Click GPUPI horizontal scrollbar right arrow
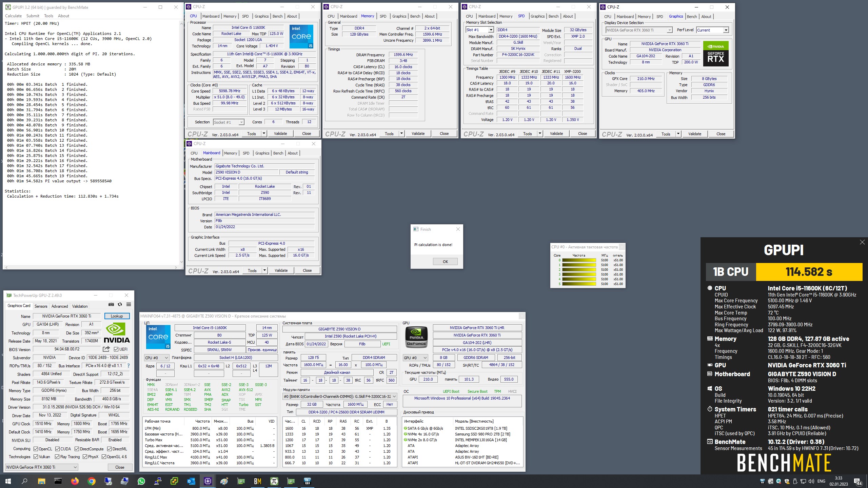This screenshot has height=488, width=868. tap(176, 268)
